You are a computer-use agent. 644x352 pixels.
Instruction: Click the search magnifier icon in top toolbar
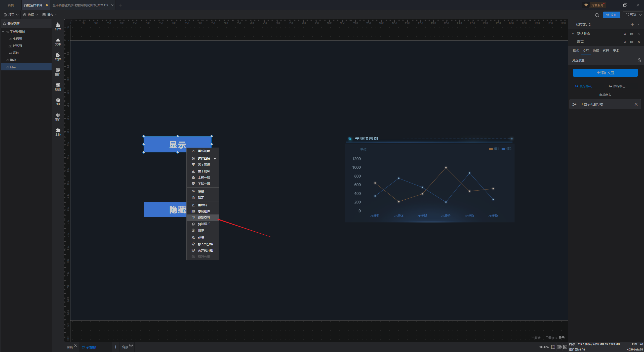[x=597, y=15]
